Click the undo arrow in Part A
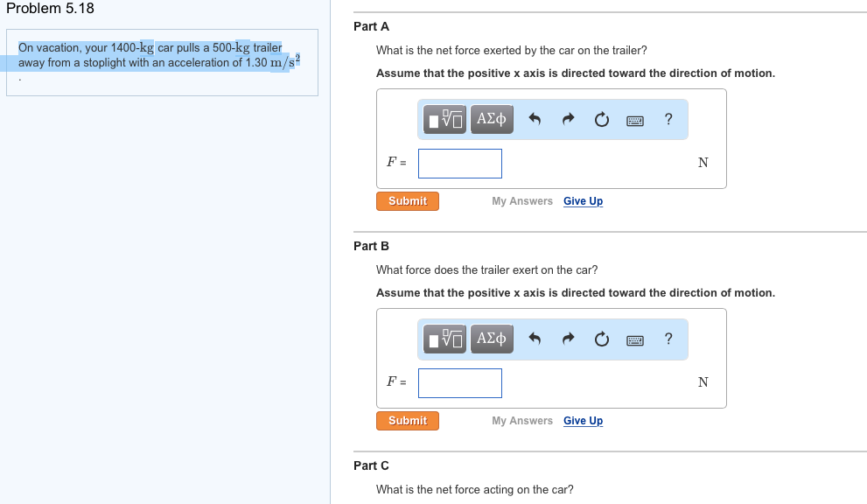This screenshot has width=867, height=504. [536, 120]
